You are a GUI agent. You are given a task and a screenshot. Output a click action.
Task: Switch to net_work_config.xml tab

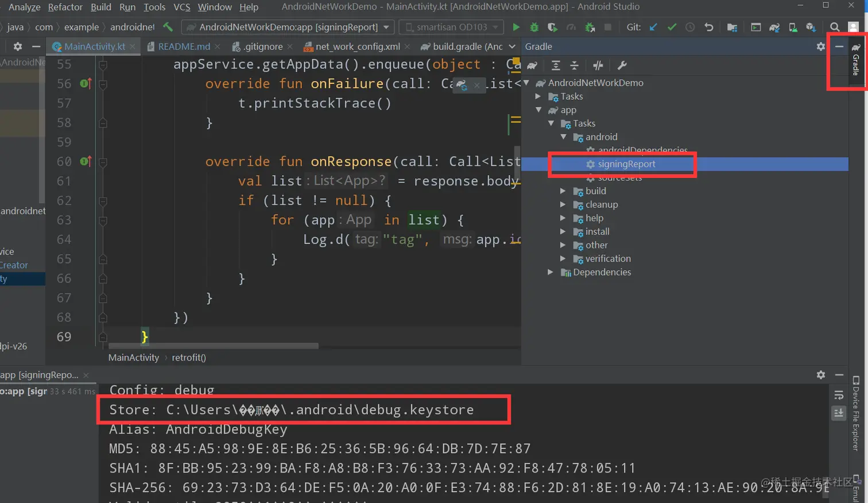coord(357,47)
